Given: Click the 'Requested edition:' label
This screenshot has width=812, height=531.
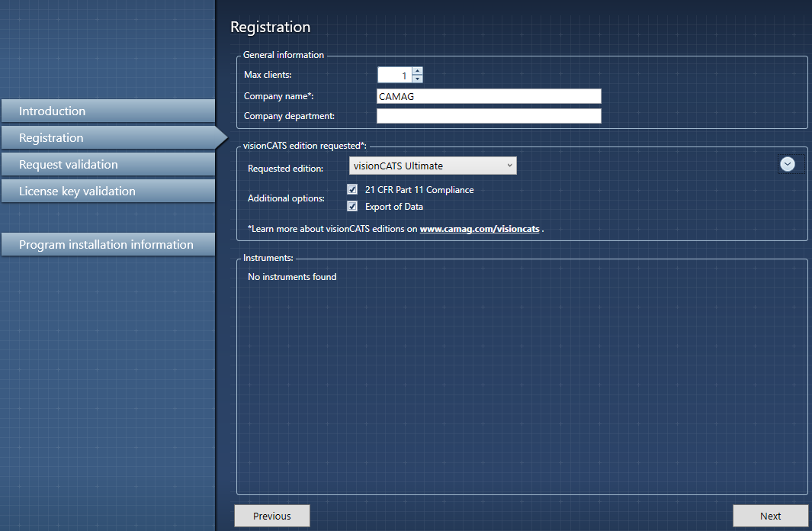Looking at the screenshot, I should click(x=285, y=169).
